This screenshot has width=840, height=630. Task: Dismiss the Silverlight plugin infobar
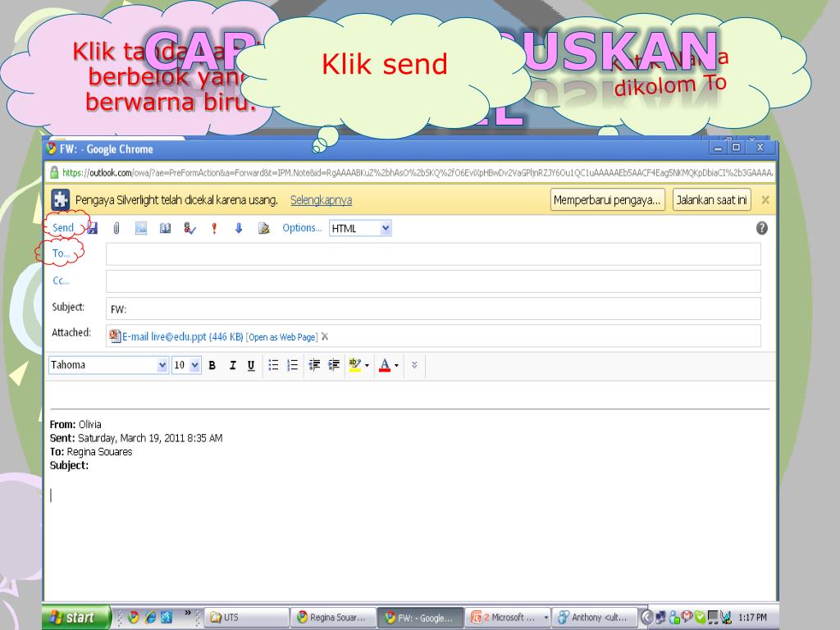(765, 200)
